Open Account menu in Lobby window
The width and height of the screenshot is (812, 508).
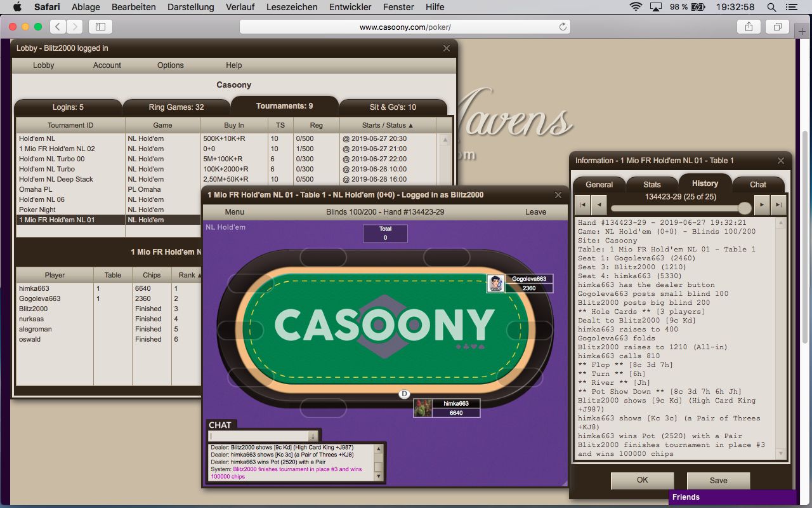pyautogui.click(x=107, y=65)
